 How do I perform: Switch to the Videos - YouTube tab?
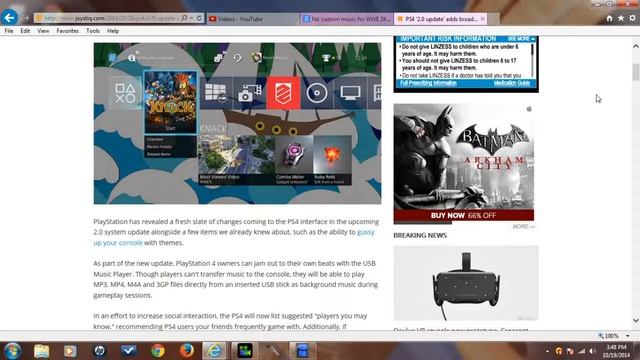[x=253, y=19]
